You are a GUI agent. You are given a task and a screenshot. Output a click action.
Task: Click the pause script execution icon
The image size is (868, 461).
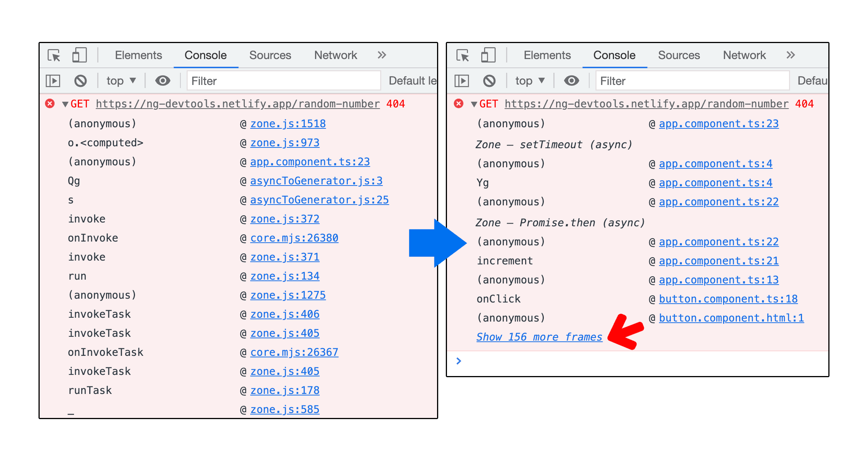pyautogui.click(x=55, y=80)
